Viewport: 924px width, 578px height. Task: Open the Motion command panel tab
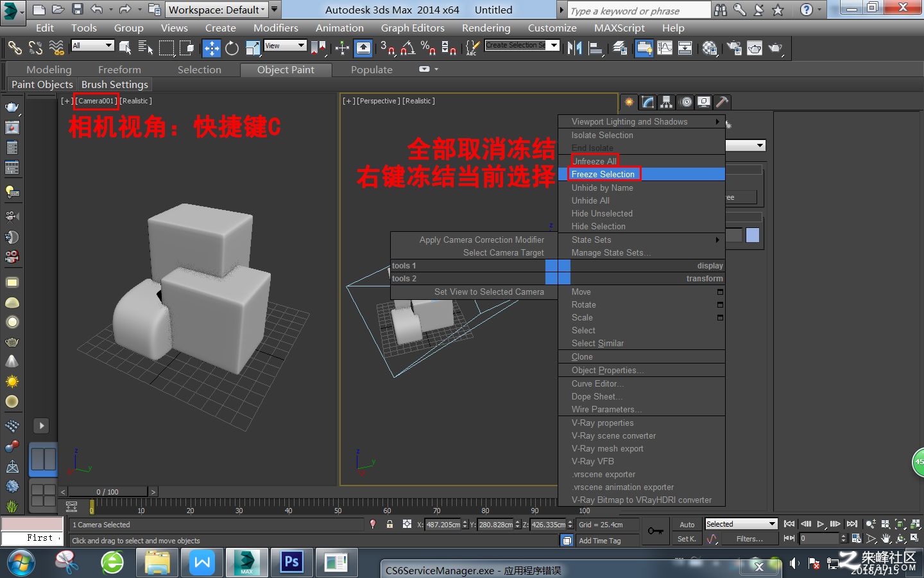click(685, 101)
